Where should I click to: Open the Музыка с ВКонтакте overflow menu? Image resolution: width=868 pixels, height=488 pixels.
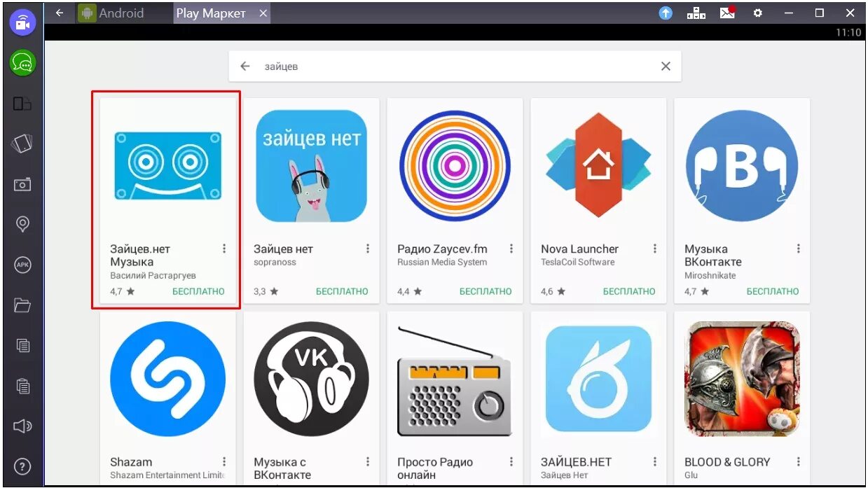coord(368,462)
